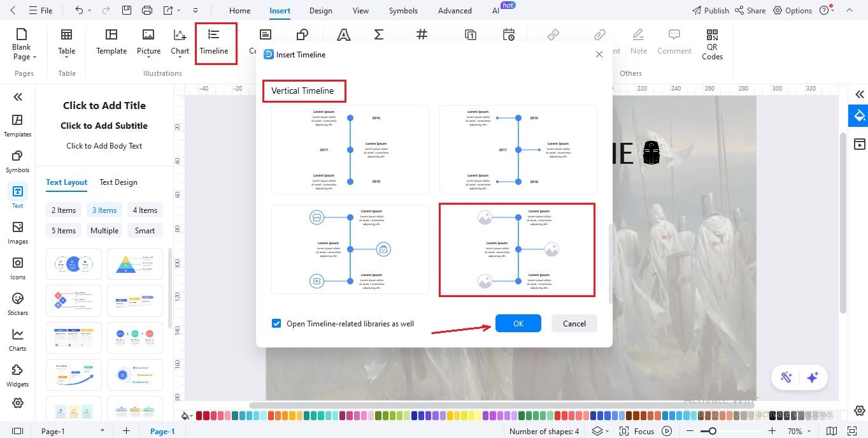868x438 pixels.
Task: Insert a QR Codes element
Action: click(x=712, y=44)
